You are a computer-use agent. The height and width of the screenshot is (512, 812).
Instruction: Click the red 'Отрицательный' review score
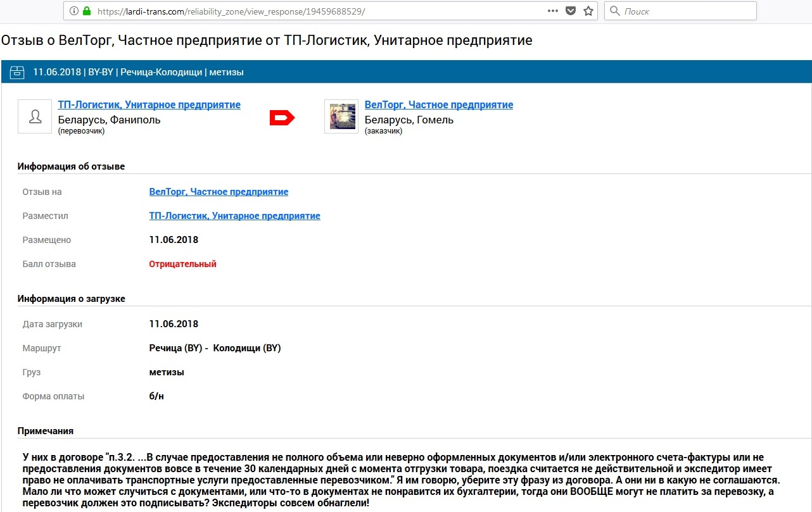[182, 264]
